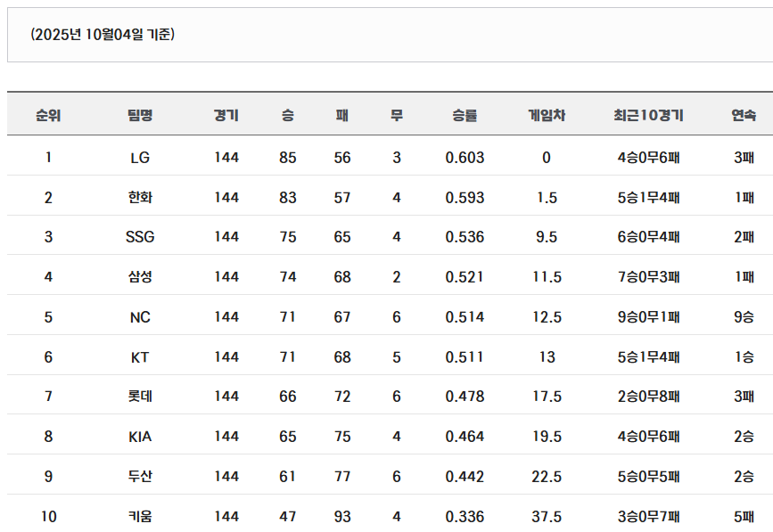Click the 키움 team name
Screen dimensions: 773x532
point(140,516)
